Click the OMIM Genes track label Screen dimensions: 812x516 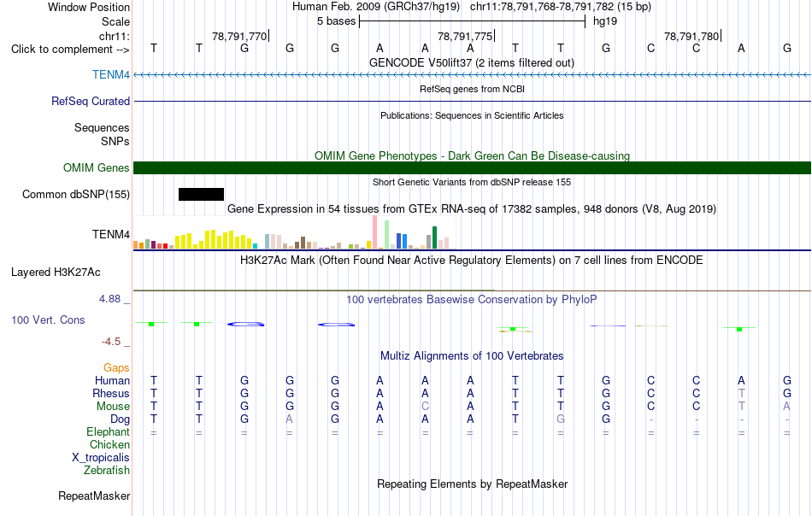pyautogui.click(x=97, y=167)
